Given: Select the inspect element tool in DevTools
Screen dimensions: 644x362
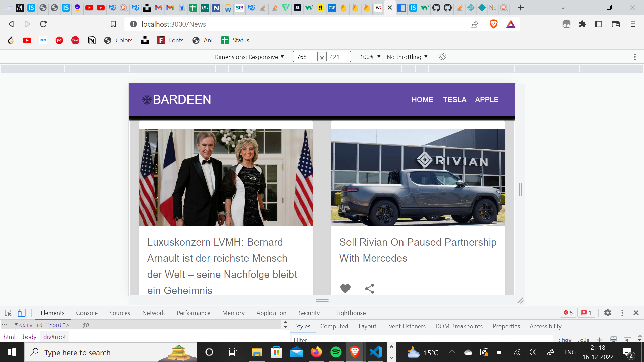Looking at the screenshot, I should coord(8,313).
